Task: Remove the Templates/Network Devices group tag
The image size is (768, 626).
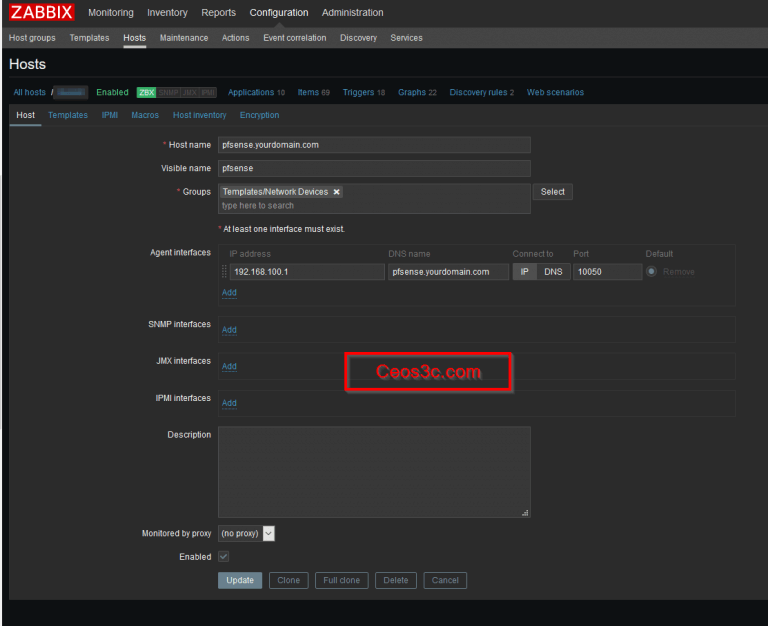Action: (336, 192)
